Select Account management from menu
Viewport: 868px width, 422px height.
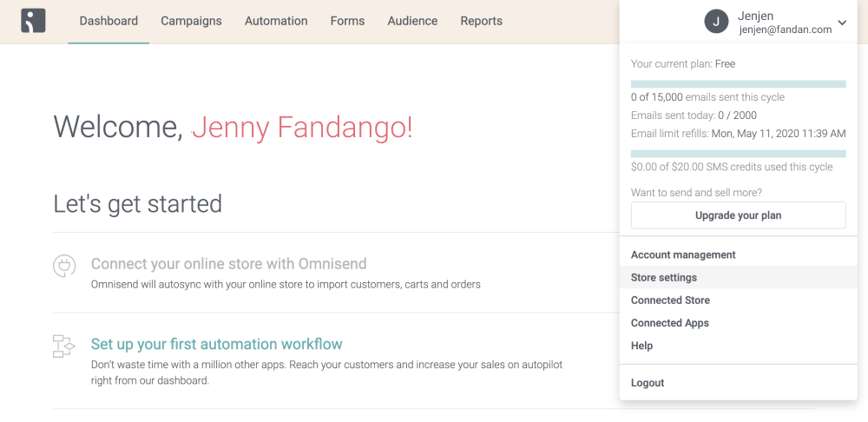pos(683,255)
